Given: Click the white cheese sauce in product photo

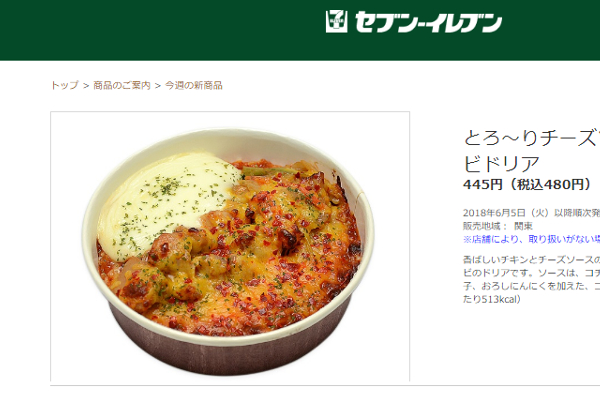Looking at the screenshot, I should (165, 203).
